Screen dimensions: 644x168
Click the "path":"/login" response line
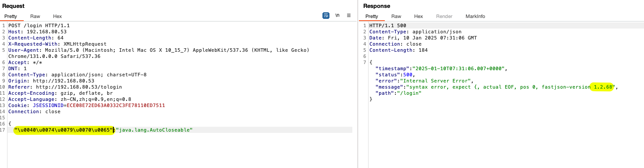[398, 93]
